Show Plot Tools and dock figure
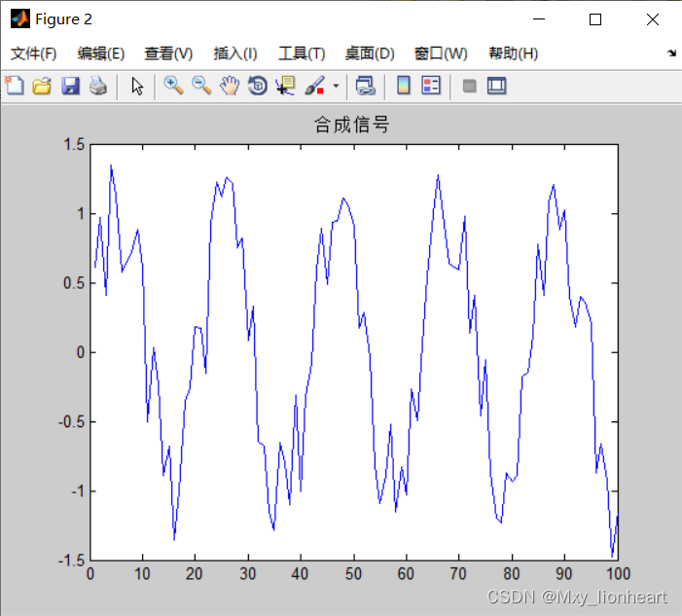 (497, 86)
